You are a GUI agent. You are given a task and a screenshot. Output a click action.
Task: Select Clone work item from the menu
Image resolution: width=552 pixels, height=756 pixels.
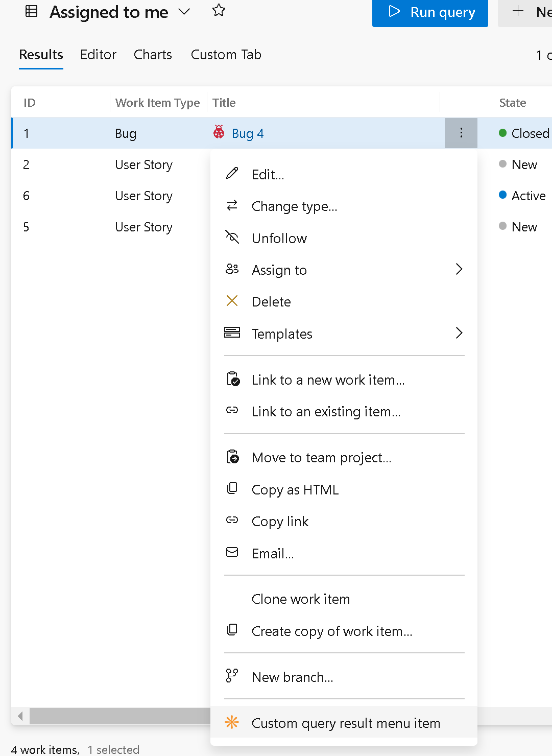point(300,599)
